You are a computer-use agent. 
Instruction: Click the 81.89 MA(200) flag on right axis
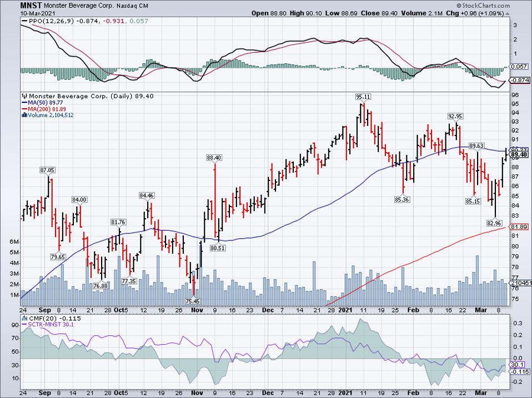(519, 226)
